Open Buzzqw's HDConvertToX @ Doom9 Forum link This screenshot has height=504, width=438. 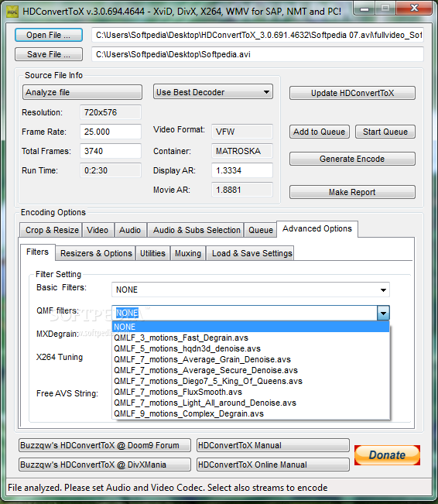click(104, 445)
